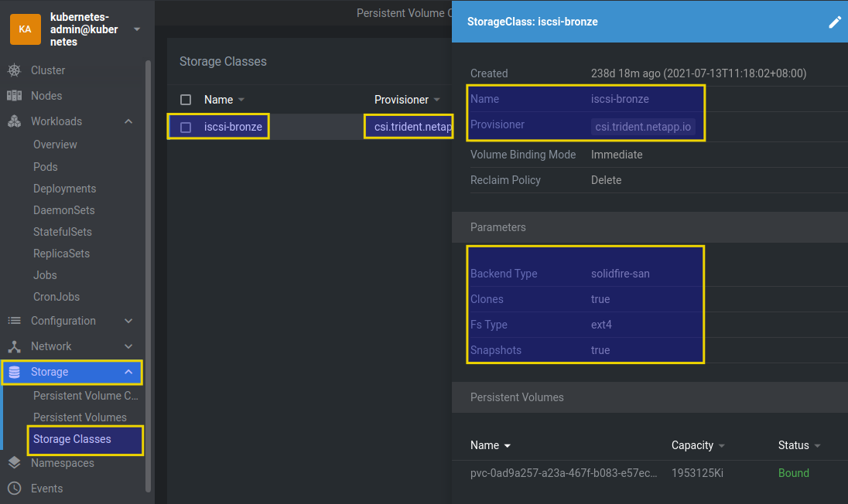Click the Persistent Volume tab header

[404, 13]
